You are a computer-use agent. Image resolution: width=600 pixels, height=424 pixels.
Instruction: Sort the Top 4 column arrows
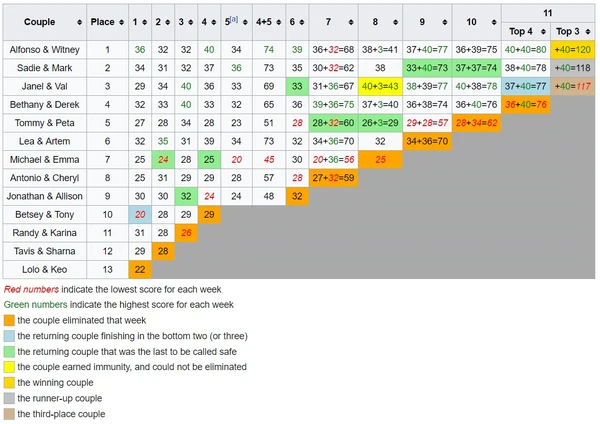543,31
